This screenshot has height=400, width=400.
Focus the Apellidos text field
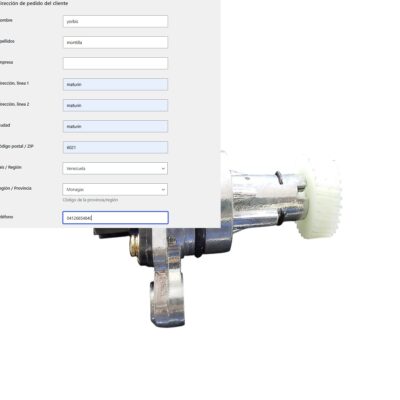tap(115, 42)
